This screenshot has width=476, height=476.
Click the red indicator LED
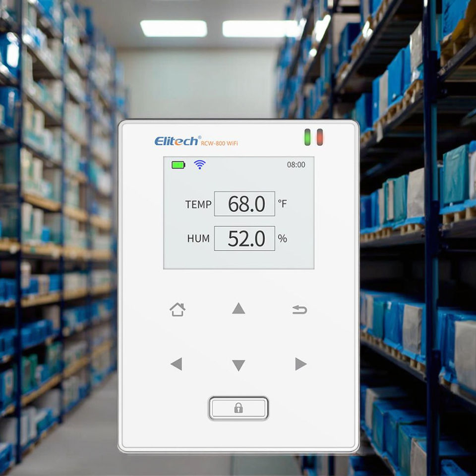click(x=320, y=137)
